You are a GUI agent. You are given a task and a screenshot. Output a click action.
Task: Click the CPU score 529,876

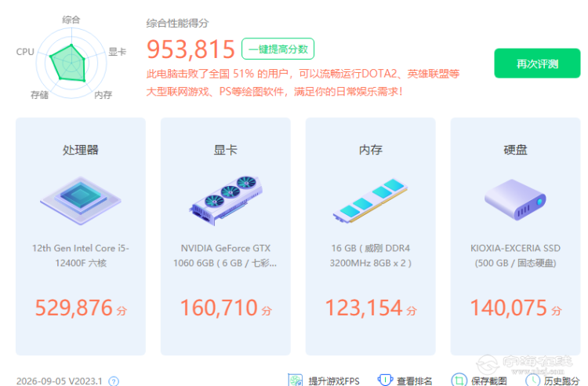point(74,308)
